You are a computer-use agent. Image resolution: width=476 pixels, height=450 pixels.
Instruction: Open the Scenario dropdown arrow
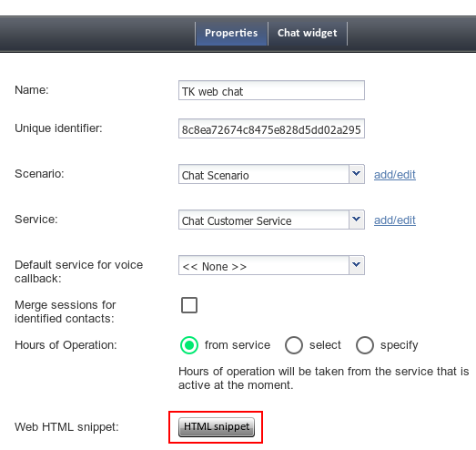click(357, 174)
